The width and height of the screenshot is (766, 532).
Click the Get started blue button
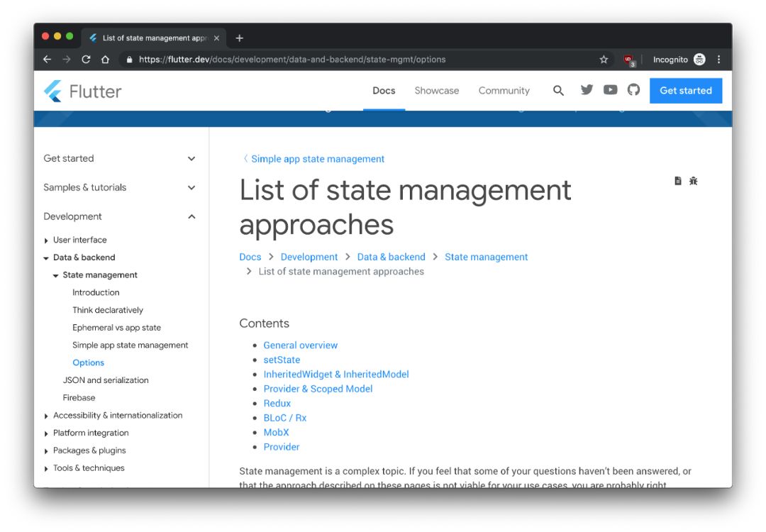click(x=686, y=90)
